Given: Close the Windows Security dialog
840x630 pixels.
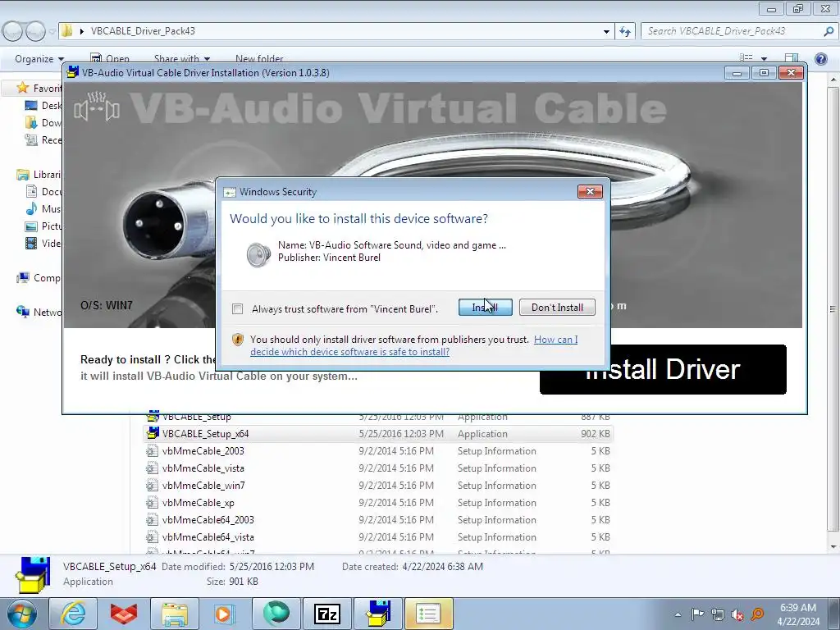Looking at the screenshot, I should (590, 192).
